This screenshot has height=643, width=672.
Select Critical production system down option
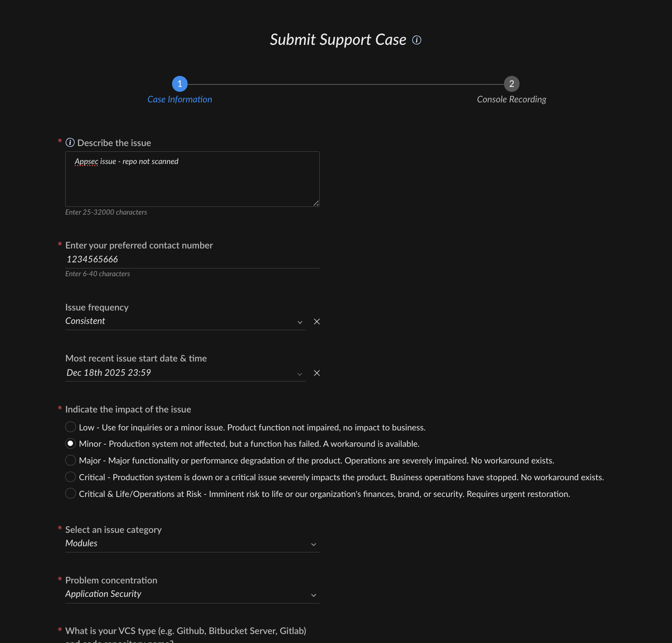71,477
